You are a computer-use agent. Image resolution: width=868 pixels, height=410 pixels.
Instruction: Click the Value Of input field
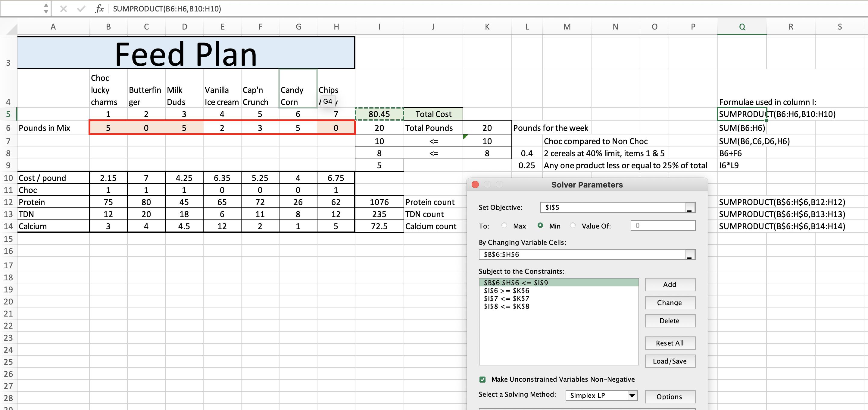pyautogui.click(x=663, y=225)
